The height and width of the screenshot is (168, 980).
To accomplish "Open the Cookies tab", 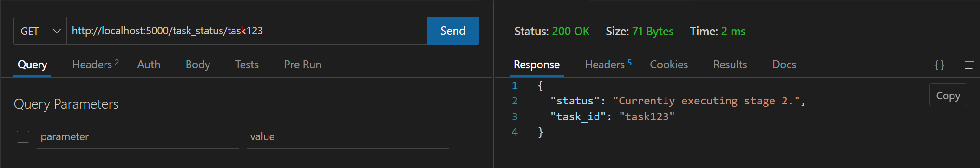I will tap(669, 65).
